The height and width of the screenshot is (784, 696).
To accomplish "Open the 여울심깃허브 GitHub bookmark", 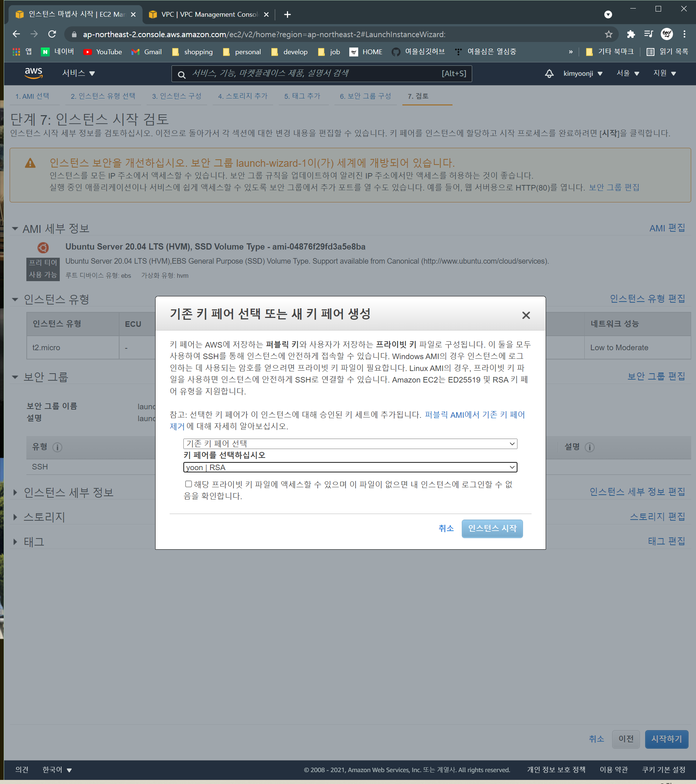I will click(x=418, y=52).
